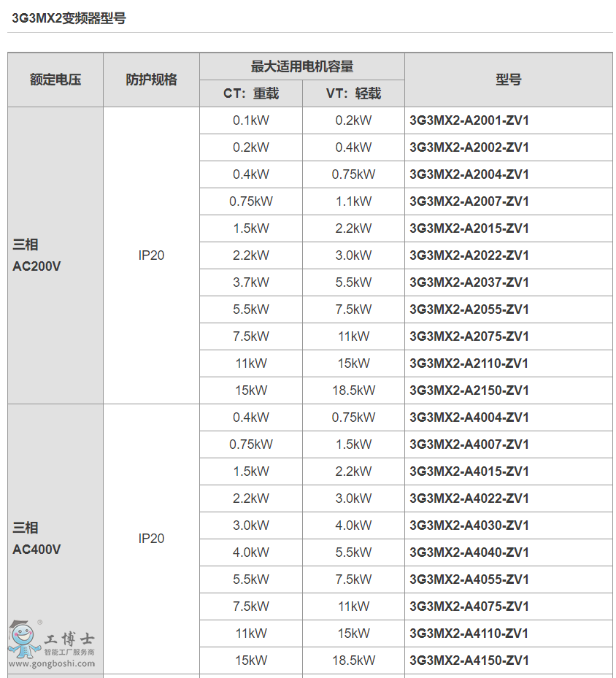The height and width of the screenshot is (678, 616).
Task: Select model 3G3MX2-A2015-ZV1
Action: tap(469, 228)
